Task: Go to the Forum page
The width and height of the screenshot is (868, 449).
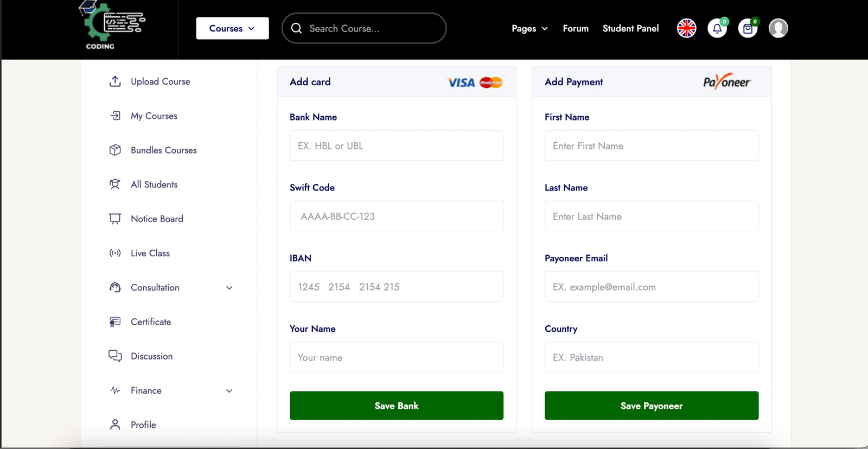Action: (x=576, y=28)
